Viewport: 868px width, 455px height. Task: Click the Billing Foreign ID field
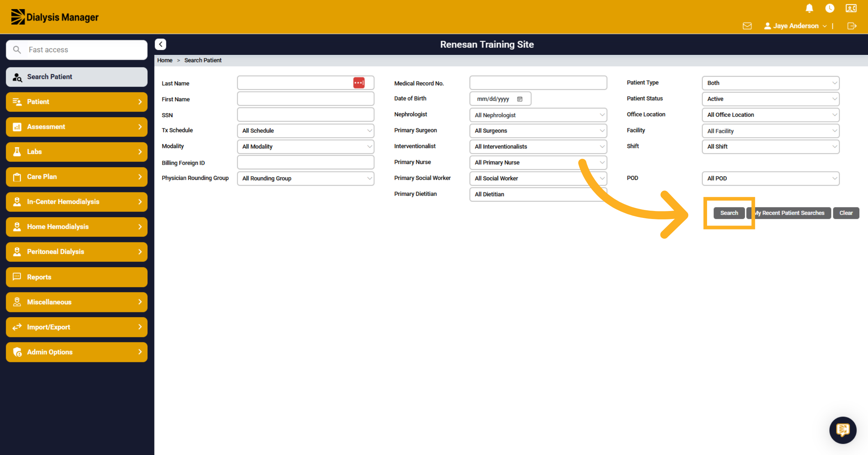coord(306,163)
